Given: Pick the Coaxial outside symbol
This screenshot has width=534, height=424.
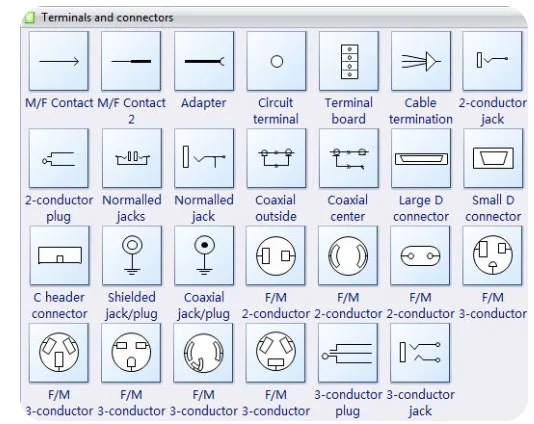Looking at the screenshot, I should (x=276, y=158).
